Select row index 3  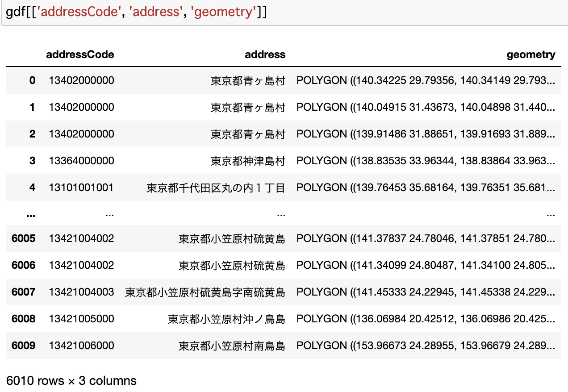(x=32, y=161)
